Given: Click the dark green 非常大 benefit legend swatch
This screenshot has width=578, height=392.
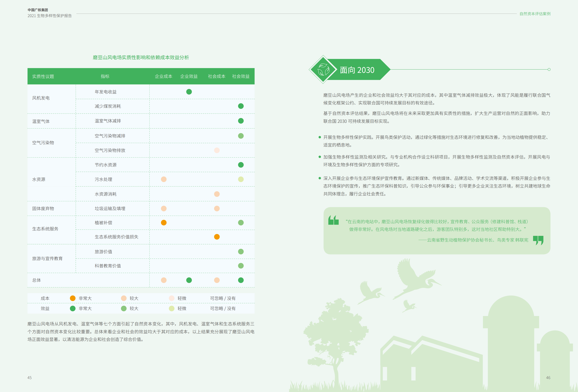Looking at the screenshot, I should point(73,308).
